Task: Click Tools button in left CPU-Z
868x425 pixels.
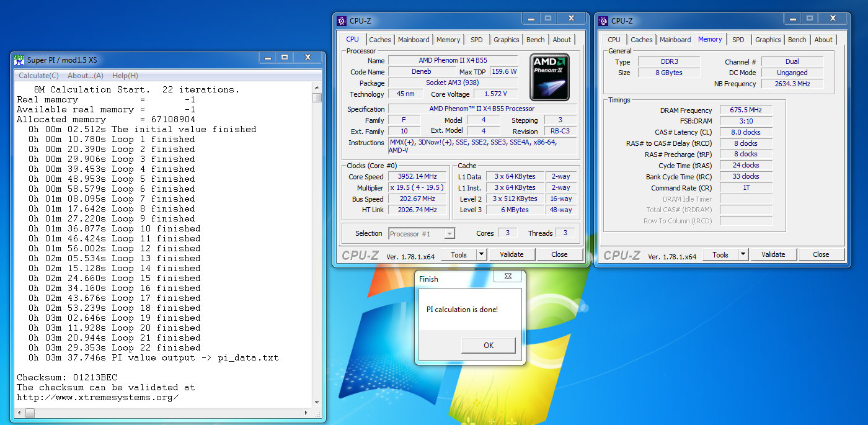Action: pyautogui.click(x=459, y=254)
